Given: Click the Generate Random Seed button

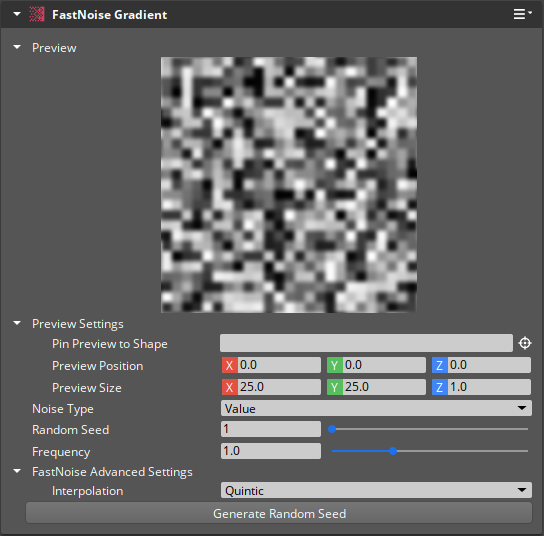Looking at the screenshot, I should click(279, 513).
